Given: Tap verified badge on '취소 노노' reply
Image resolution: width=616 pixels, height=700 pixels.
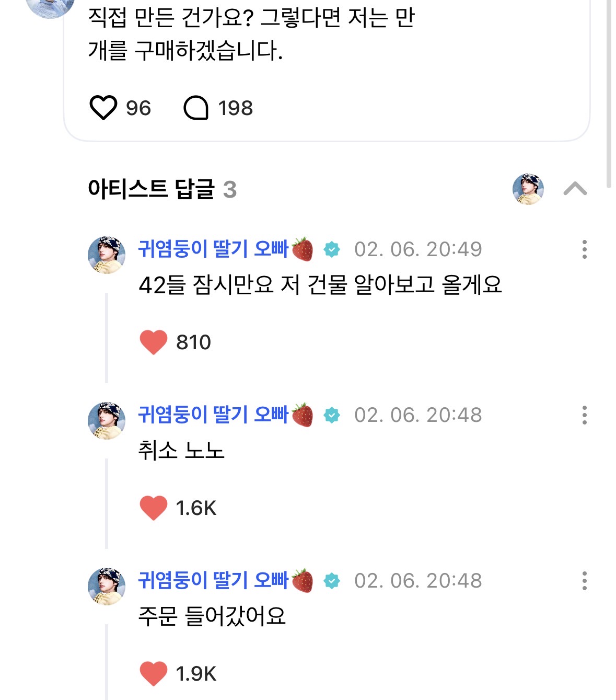Looking at the screenshot, I should (332, 416).
